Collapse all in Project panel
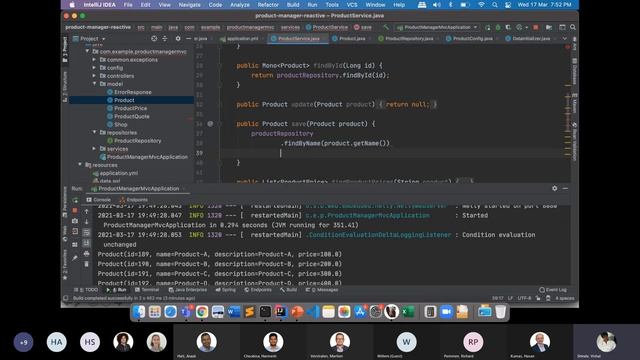 [165, 38]
